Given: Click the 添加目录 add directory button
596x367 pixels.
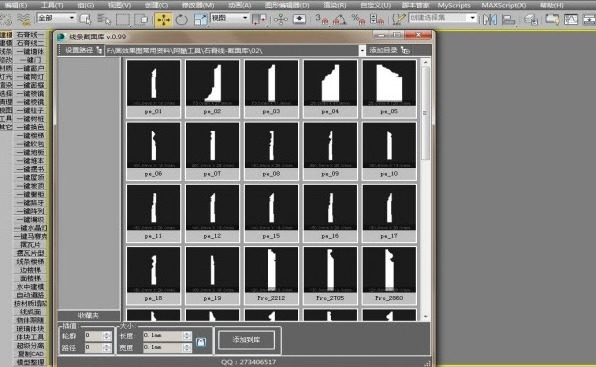Looking at the screenshot, I should (x=389, y=50).
